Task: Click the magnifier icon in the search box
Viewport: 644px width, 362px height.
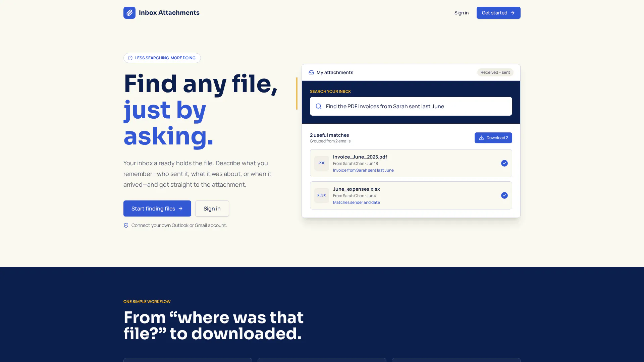Action: point(319,106)
